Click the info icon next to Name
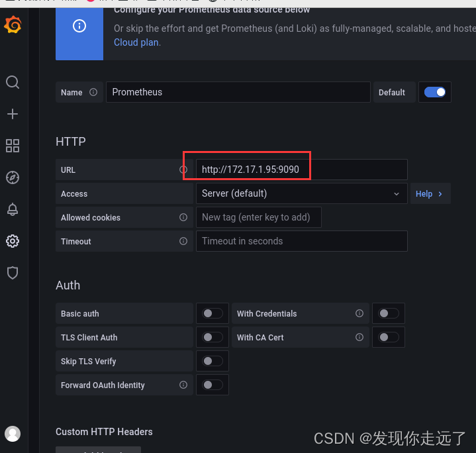 [93, 92]
